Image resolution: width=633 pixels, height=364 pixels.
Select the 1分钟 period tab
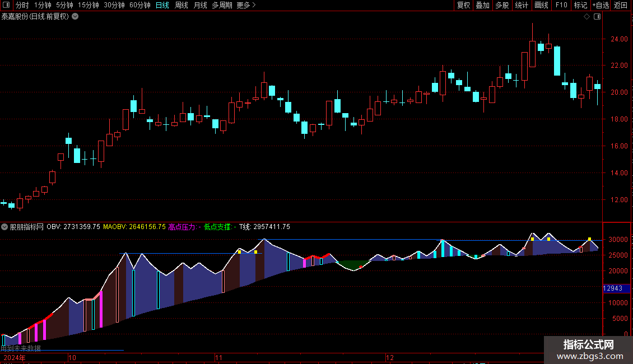click(43, 5)
